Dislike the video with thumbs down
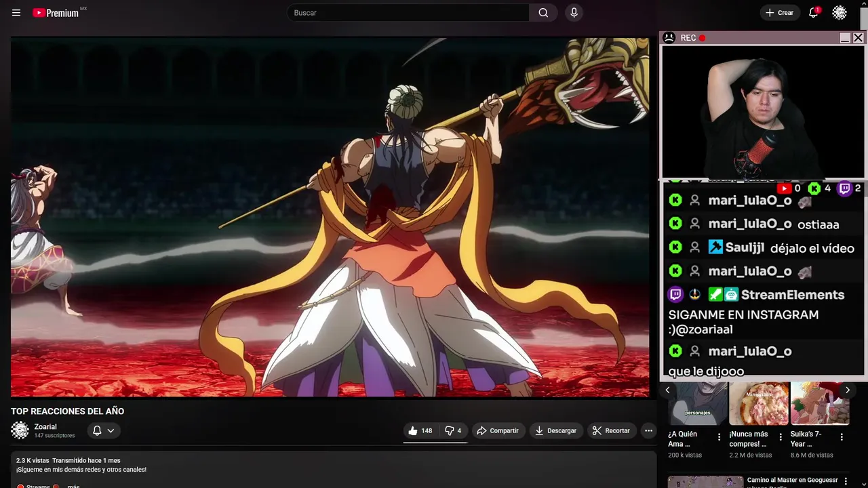 (452, 430)
